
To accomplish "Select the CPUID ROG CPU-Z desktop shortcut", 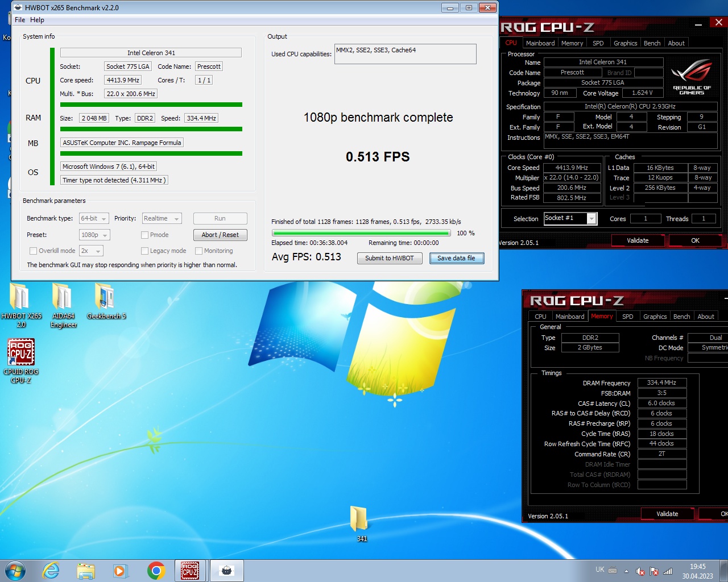I will point(21,361).
